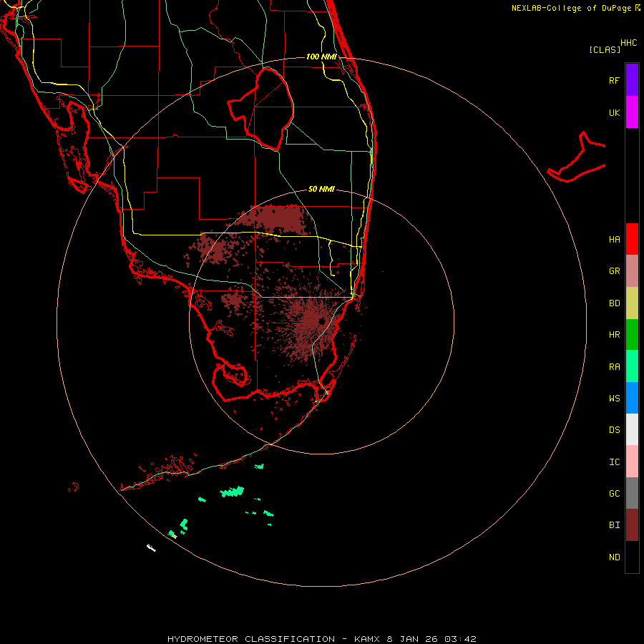Screen dimensions: 644x644
Task: Click the "BI" legend label
Action: pyautogui.click(x=614, y=525)
